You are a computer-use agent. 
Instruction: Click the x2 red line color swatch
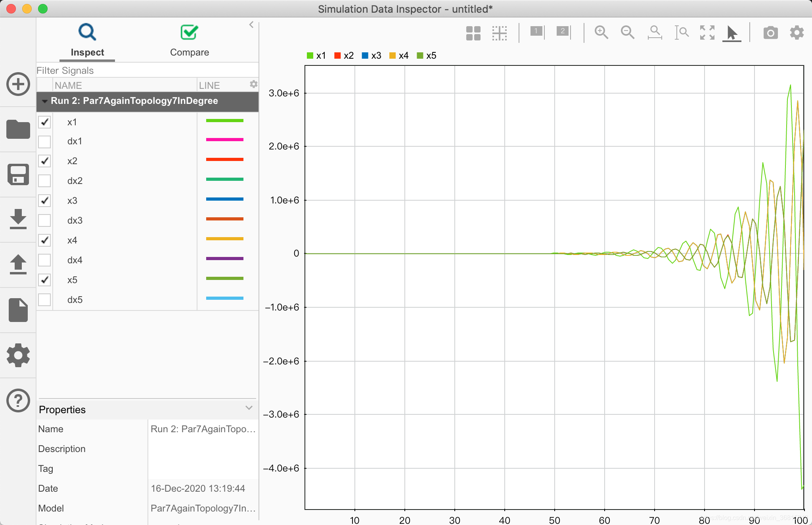pos(224,160)
